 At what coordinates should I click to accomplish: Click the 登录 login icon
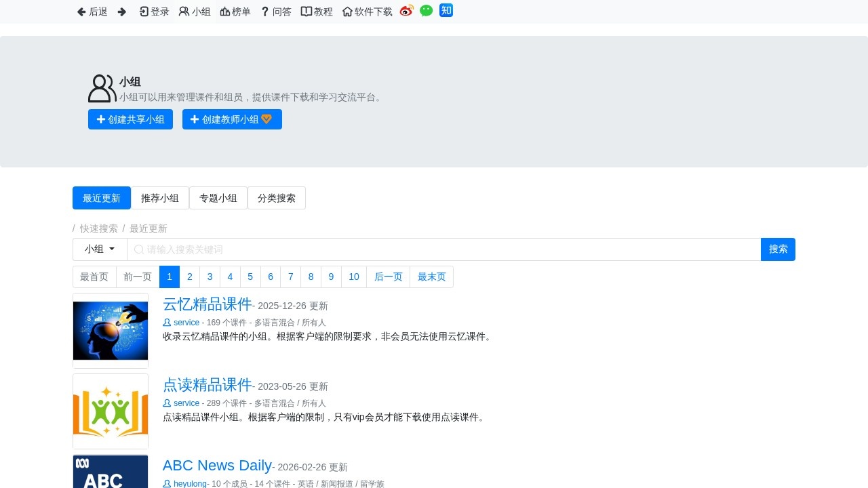pos(144,12)
